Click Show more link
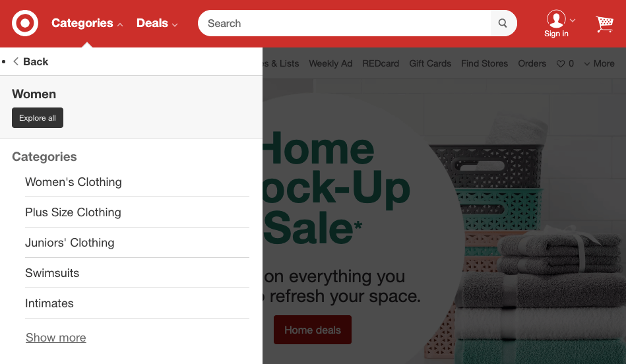Image resolution: width=626 pixels, height=364 pixels. tap(56, 338)
